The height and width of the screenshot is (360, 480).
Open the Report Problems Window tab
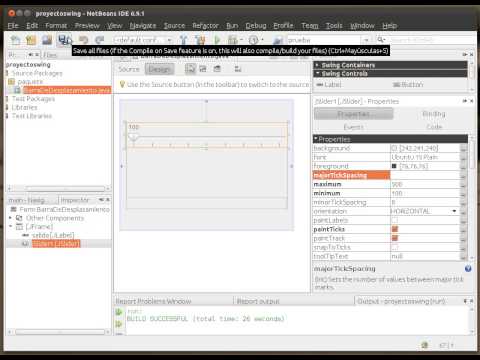(x=153, y=301)
